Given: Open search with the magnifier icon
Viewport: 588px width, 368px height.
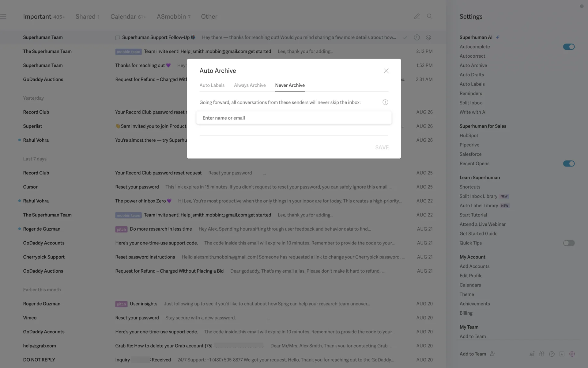Looking at the screenshot, I should [429, 17].
